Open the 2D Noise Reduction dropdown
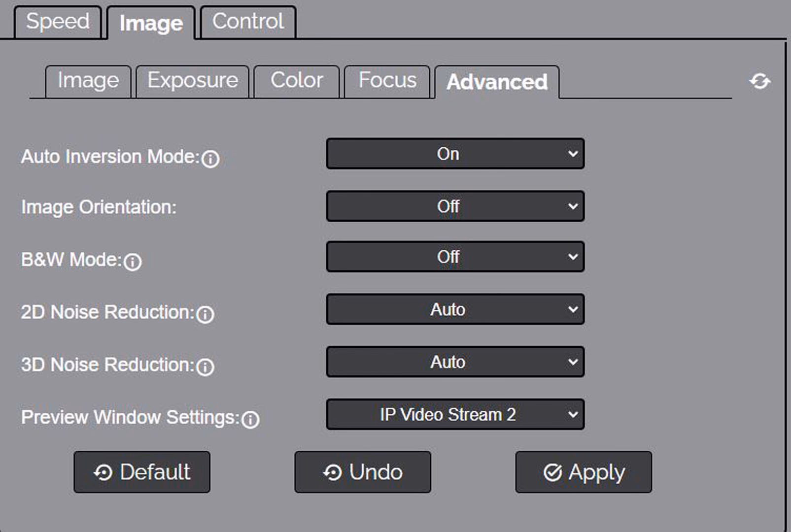This screenshot has width=791, height=532. [x=455, y=309]
